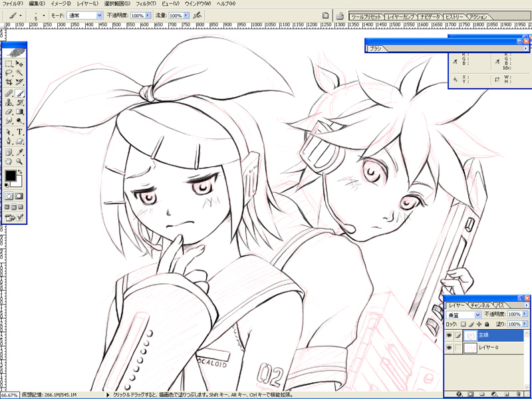Select the Notes tool
This screenshot has height=399, width=532.
click(9, 152)
